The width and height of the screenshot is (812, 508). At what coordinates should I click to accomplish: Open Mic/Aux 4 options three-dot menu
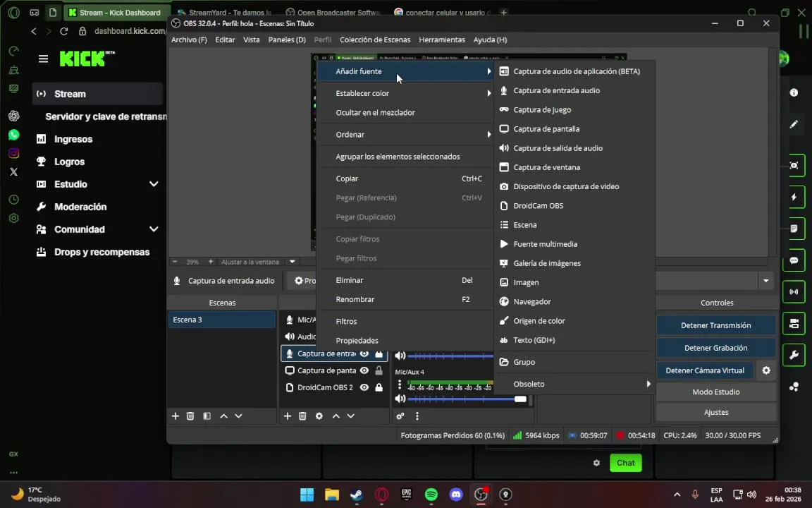pyautogui.click(x=399, y=385)
